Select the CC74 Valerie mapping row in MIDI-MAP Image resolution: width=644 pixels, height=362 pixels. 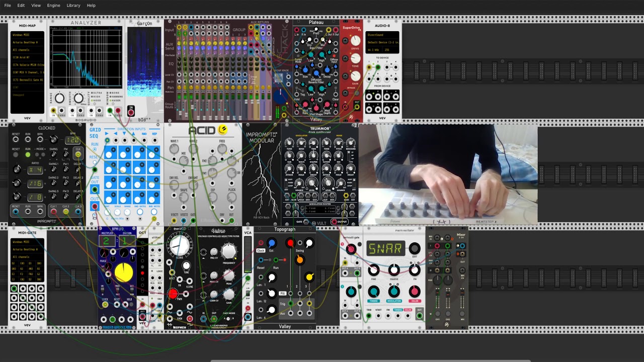click(28, 65)
